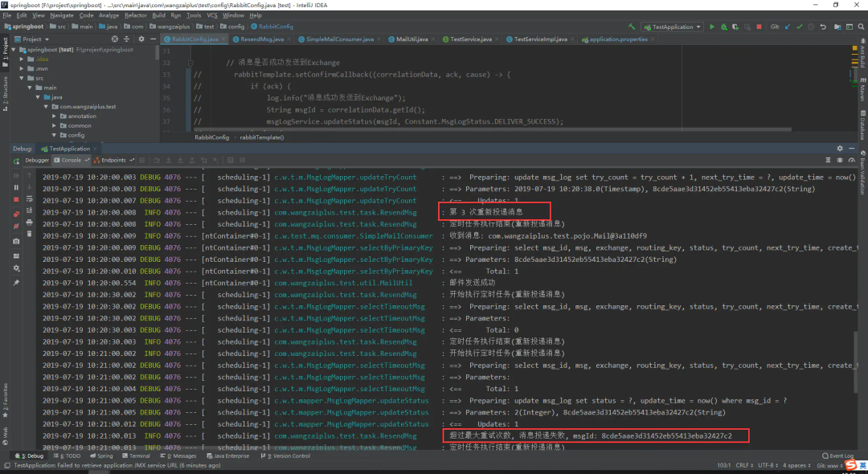Click the thread dump camera icon
The width and height of the screenshot is (868, 474).
16,241
